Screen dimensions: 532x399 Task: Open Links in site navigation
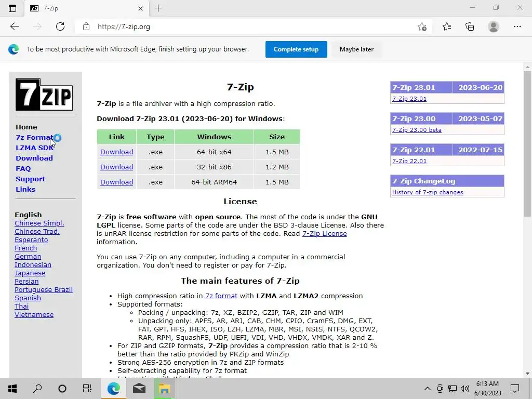click(x=25, y=189)
